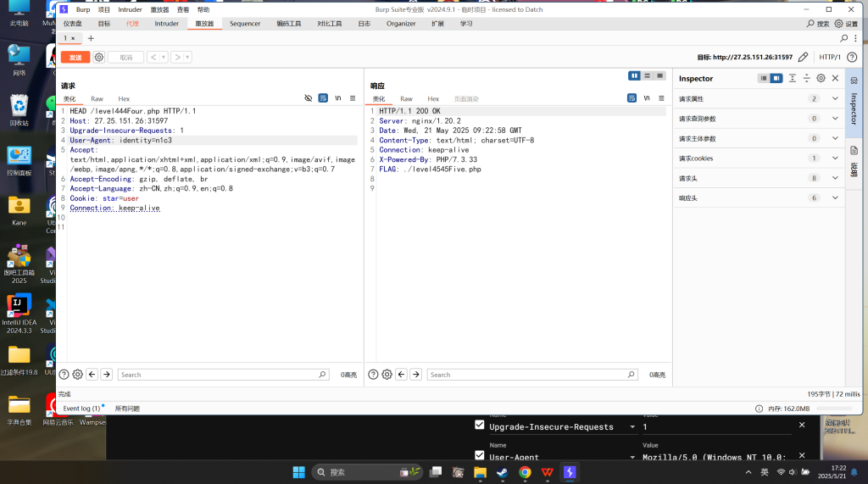Screen dimensions: 868x484
Task: Open the request panel hamburger menu
Action: 353,98
